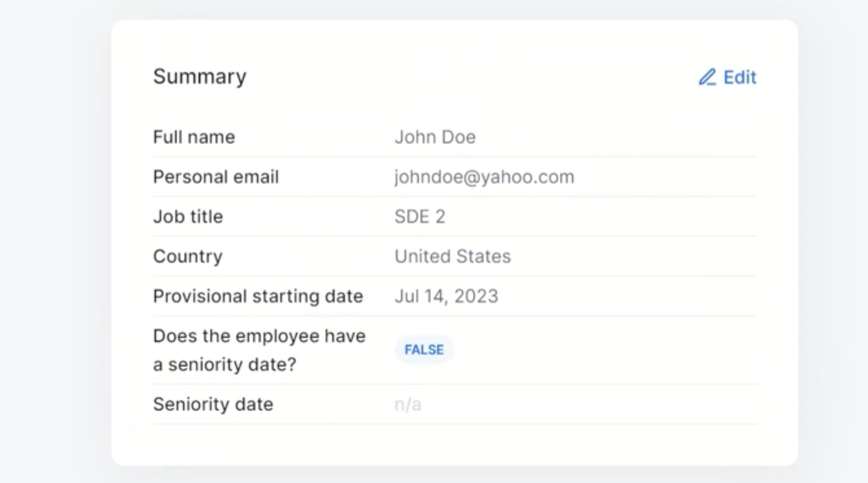Image resolution: width=868 pixels, height=483 pixels.
Task: Select the n/a seniority value
Action: coord(408,404)
